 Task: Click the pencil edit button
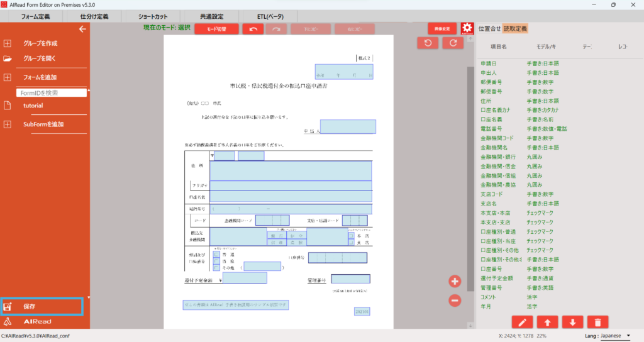522,323
